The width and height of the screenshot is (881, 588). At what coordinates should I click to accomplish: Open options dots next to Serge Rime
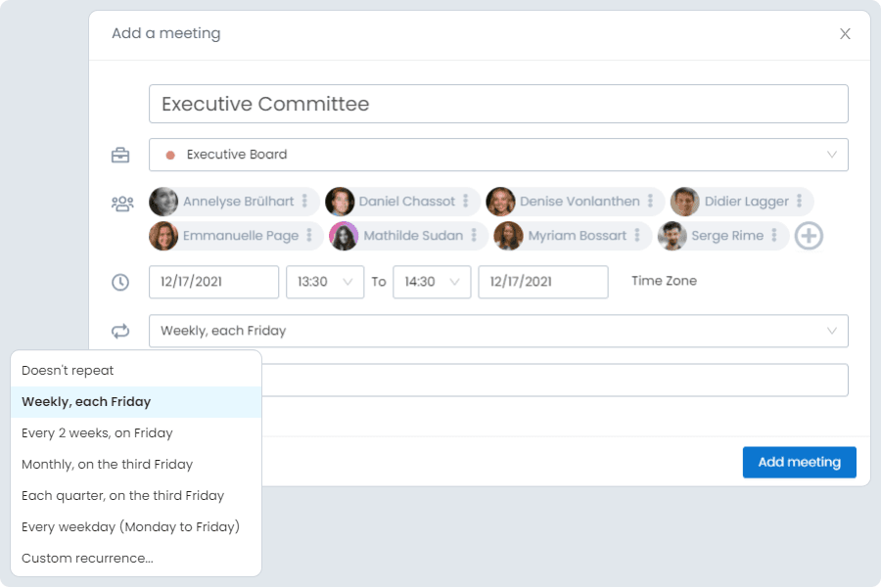click(774, 236)
